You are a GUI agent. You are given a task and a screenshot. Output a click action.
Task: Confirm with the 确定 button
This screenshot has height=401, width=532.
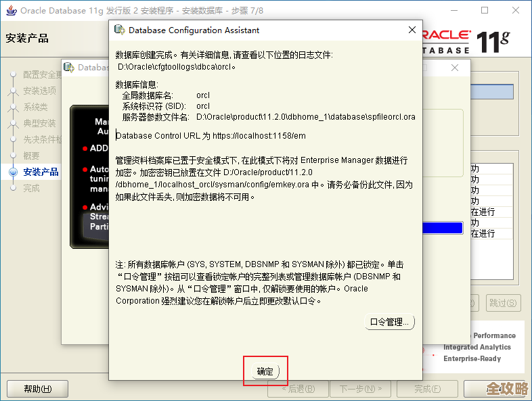point(265,371)
